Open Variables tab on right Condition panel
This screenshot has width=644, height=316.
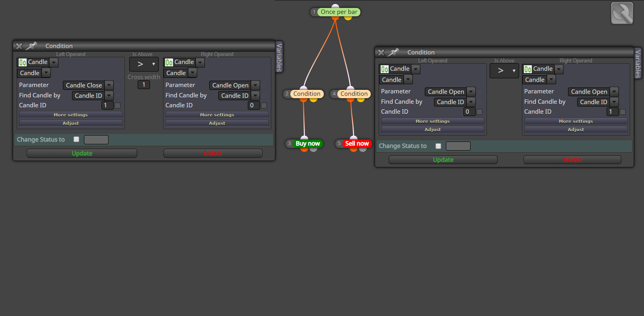pos(638,64)
